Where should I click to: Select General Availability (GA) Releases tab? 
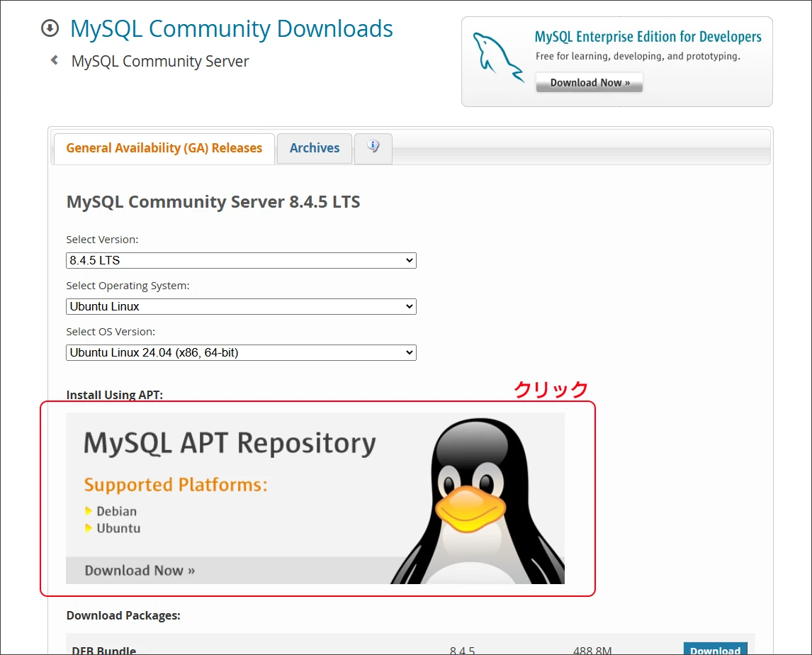coord(164,148)
